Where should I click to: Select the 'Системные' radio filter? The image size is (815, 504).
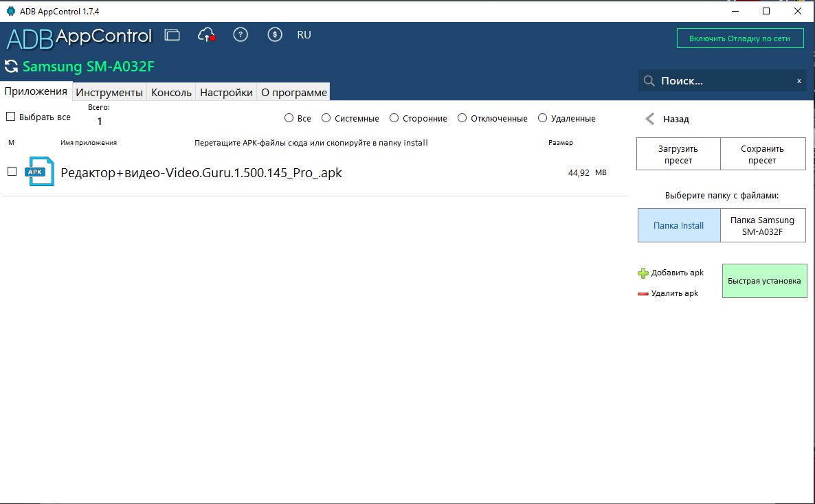click(x=326, y=118)
